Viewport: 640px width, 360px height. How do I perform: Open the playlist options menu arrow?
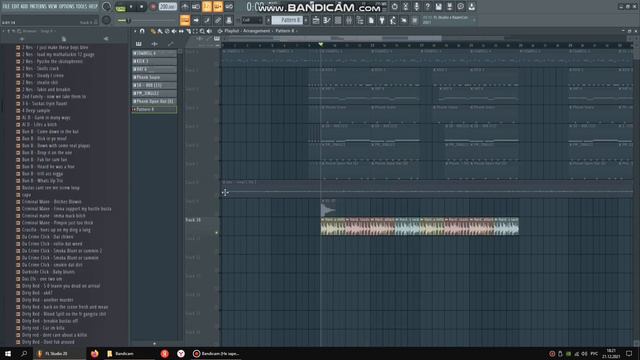click(135, 31)
